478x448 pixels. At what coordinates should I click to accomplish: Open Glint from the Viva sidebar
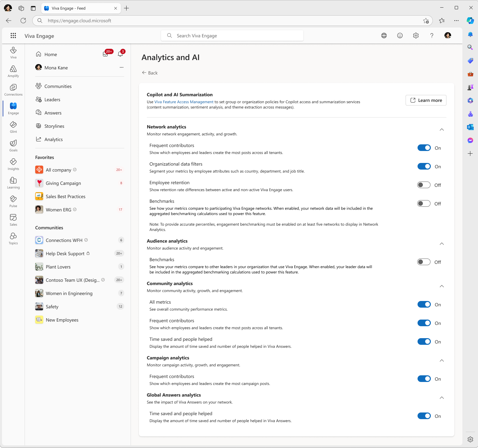coord(13,126)
